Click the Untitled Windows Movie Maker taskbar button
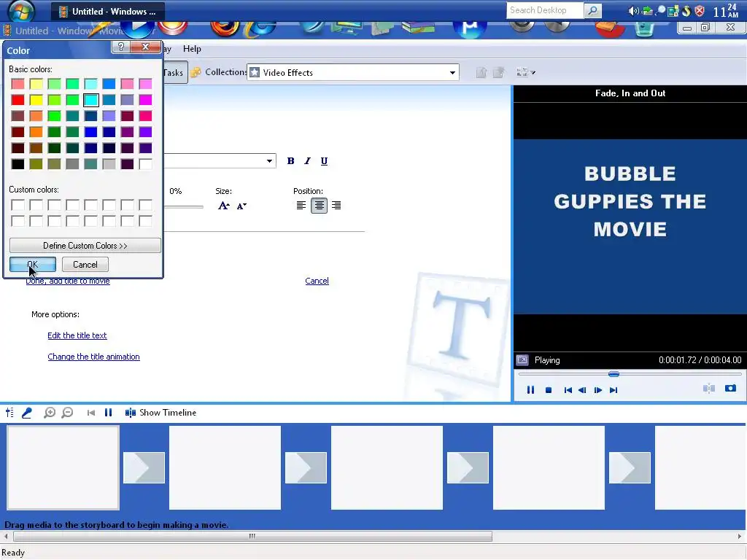 pos(109,12)
